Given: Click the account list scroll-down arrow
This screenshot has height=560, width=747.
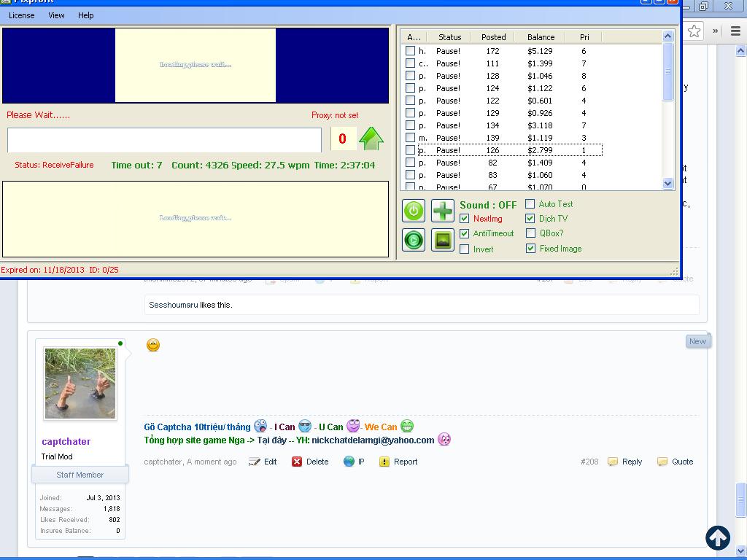Looking at the screenshot, I should [x=668, y=183].
